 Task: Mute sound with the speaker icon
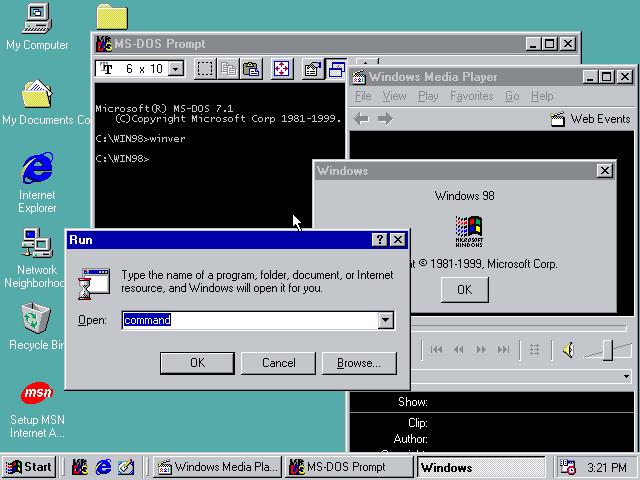point(568,349)
